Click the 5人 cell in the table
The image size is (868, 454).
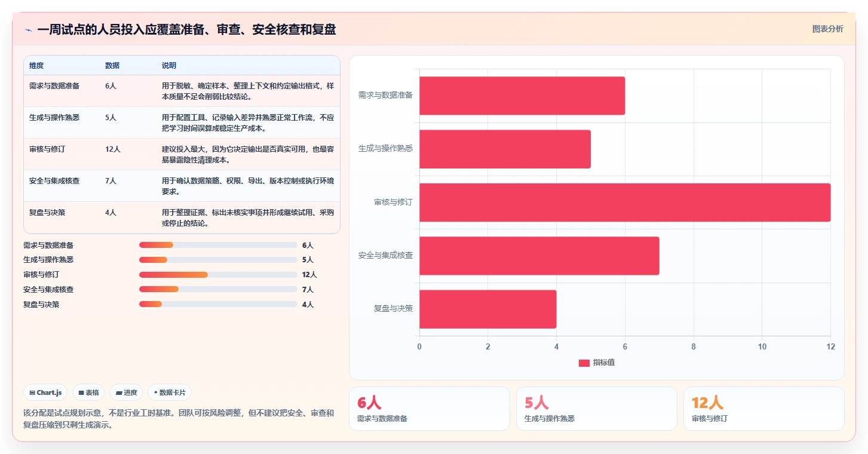(x=111, y=118)
